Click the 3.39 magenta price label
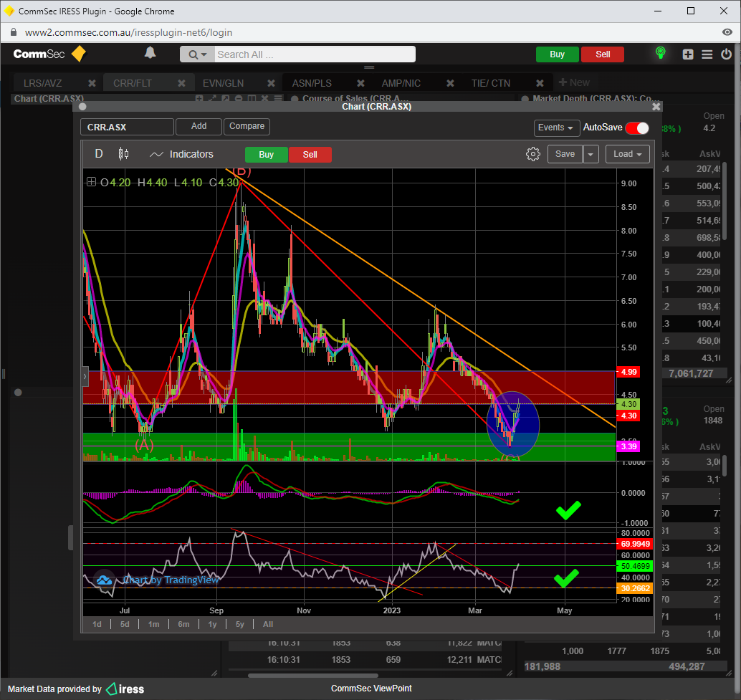The image size is (741, 700). click(628, 446)
